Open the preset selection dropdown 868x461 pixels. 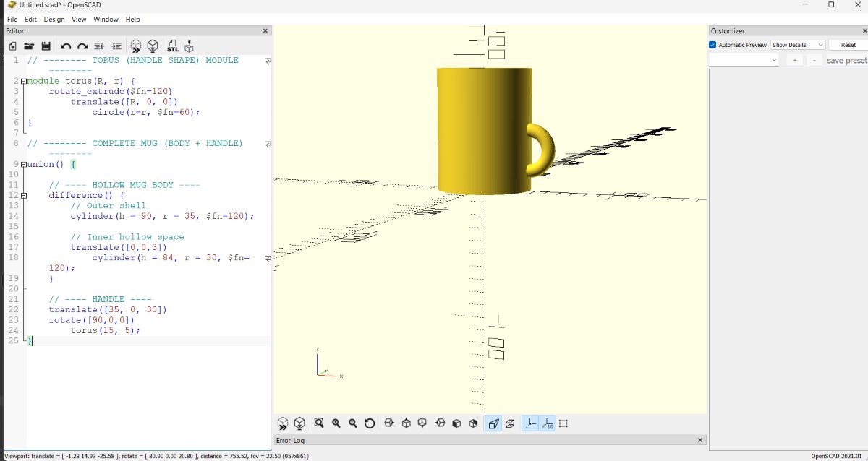tap(743, 59)
